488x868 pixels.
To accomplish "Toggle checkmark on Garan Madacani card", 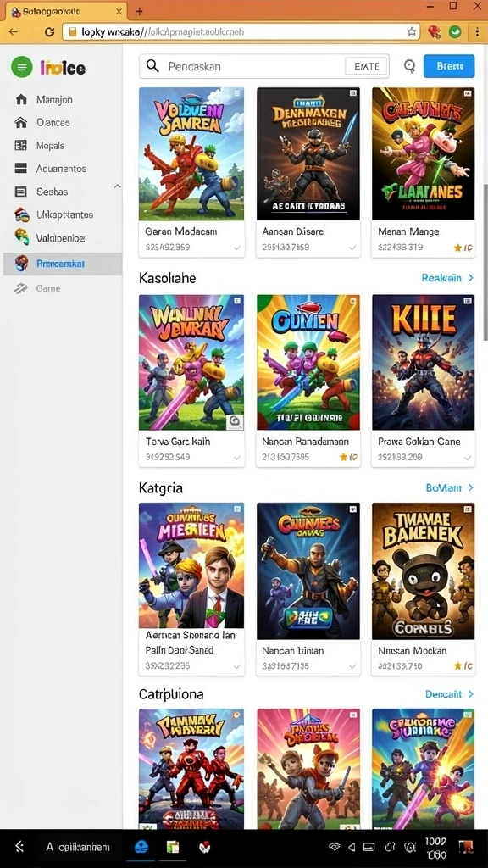I will [237, 248].
